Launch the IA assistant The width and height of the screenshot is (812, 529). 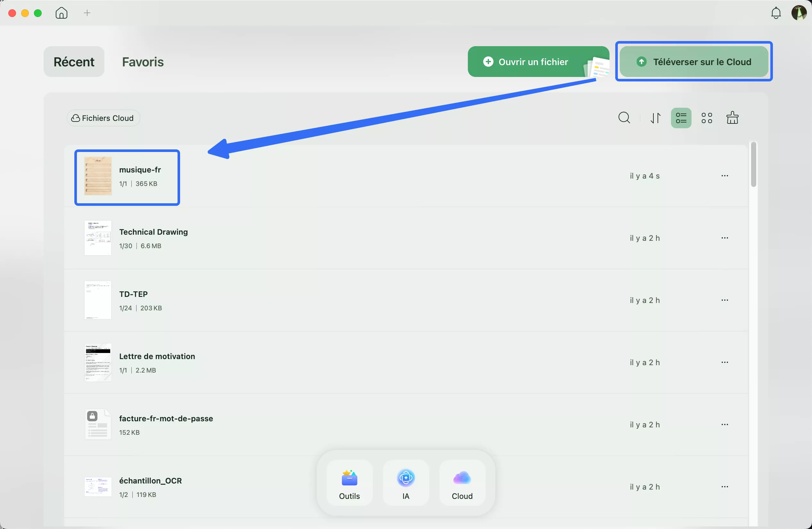tap(406, 483)
